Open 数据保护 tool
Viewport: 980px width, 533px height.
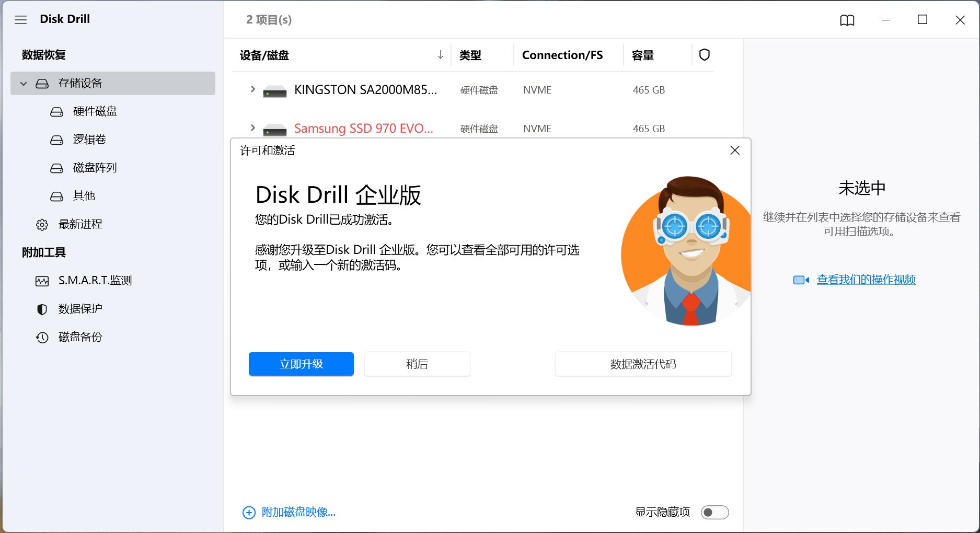[x=80, y=309]
